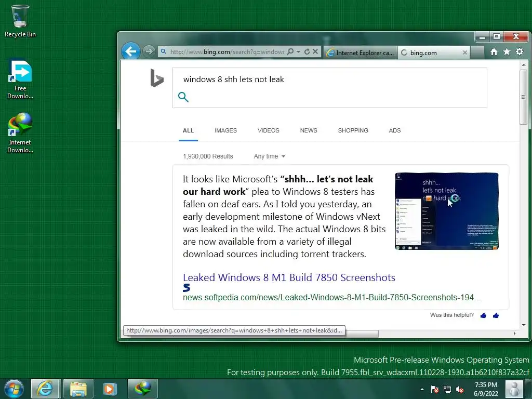Open the Windows 8 screenshot thumbnail
This screenshot has width=532, height=399.
(446, 211)
